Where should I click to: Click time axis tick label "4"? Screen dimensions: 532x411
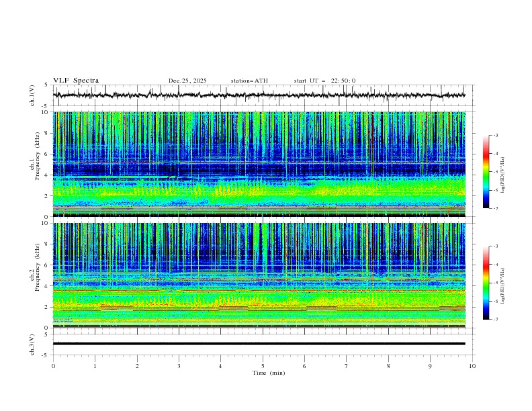tap(220, 366)
